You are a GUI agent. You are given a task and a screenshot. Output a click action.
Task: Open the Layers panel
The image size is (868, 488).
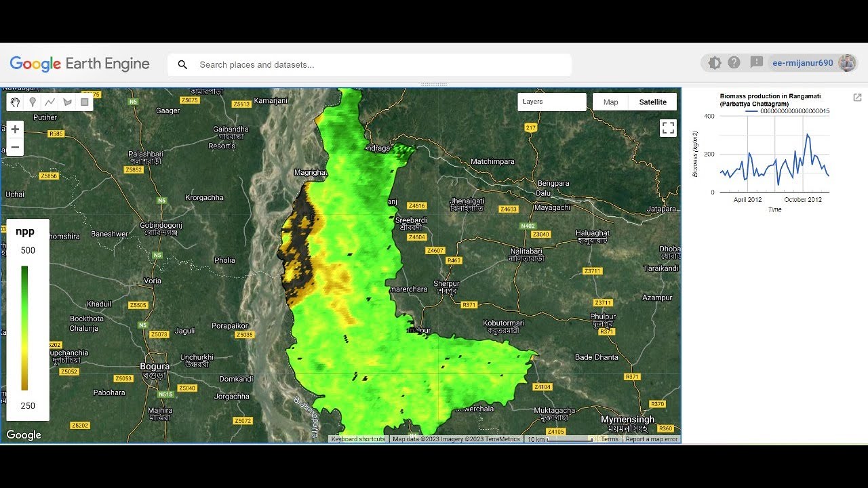tap(552, 102)
